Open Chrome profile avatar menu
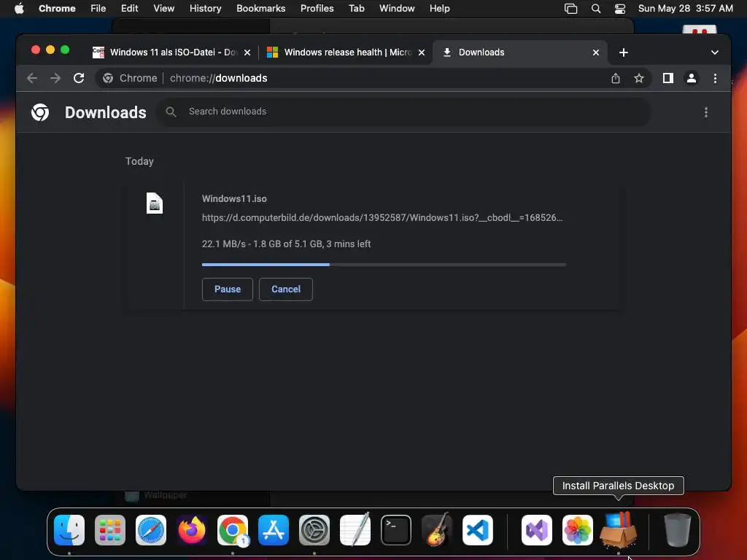The width and height of the screenshot is (747, 560). tap(692, 78)
